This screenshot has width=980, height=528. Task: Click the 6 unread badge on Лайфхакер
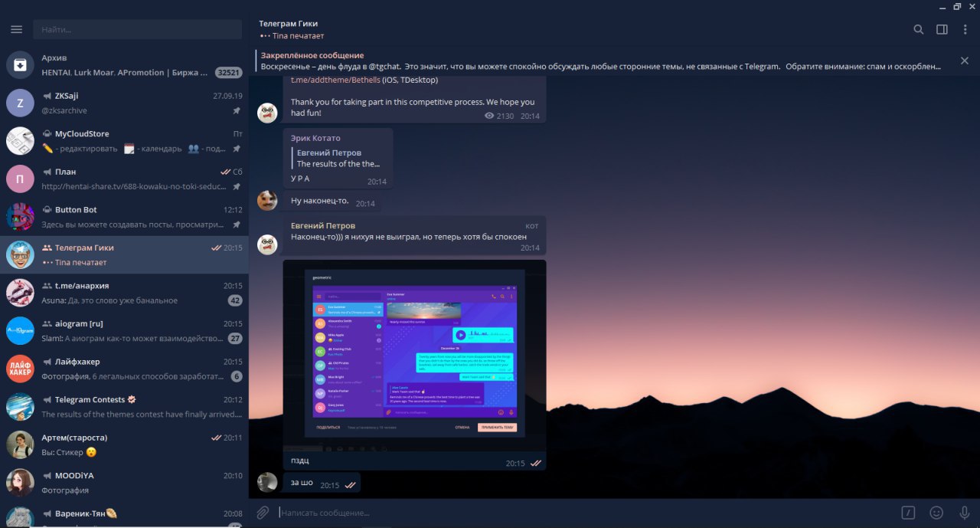(x=237, y=376)
